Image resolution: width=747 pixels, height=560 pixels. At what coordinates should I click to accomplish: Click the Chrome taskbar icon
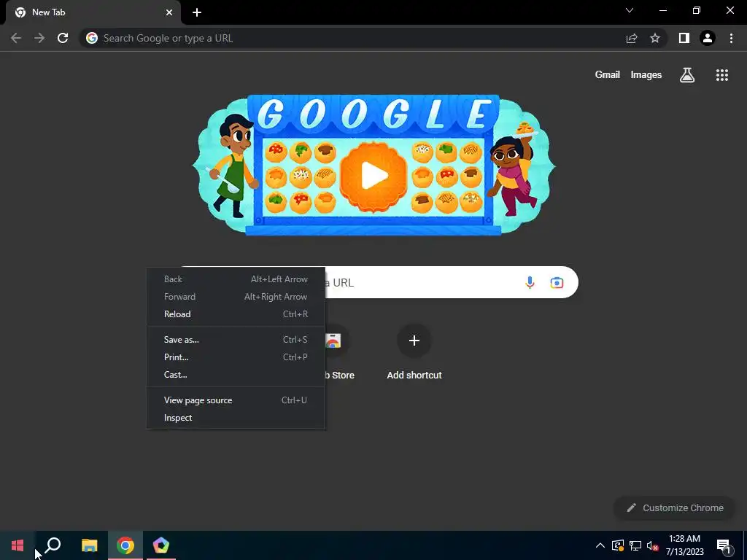125,545
